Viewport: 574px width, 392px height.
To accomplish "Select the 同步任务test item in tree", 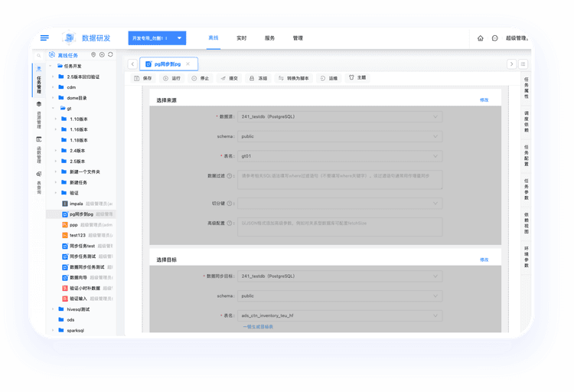I will pos(81,246).
